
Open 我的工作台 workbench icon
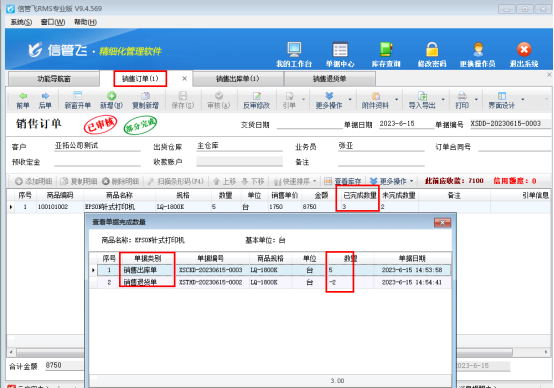tap(294, 49)
